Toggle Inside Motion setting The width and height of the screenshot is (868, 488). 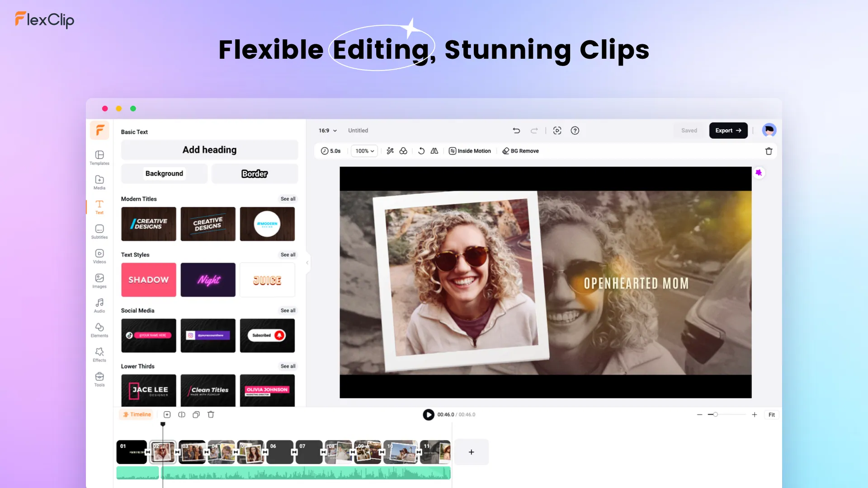click(x=470, y=151)
